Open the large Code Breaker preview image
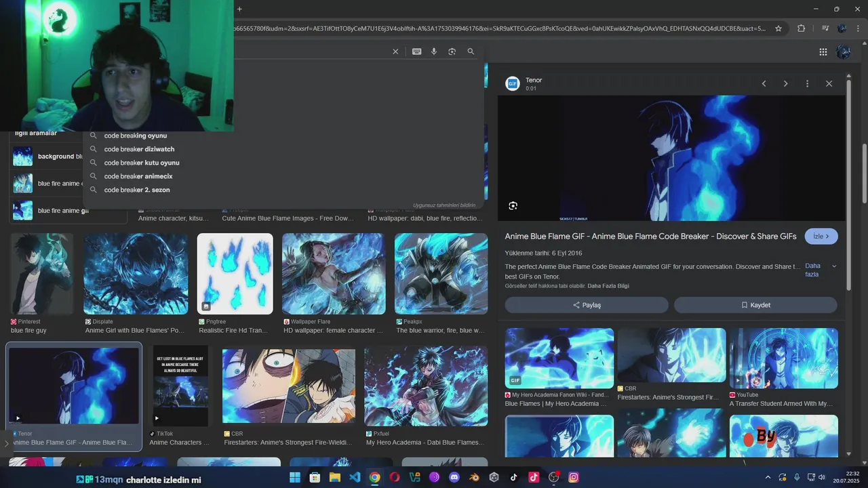Viewport: 868px width, 488px height. coord(671,158)
